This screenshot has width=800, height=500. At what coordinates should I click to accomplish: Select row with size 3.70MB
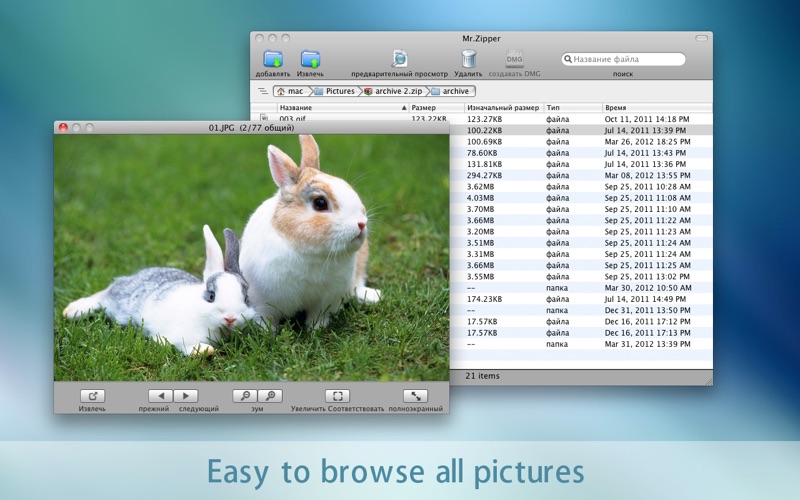click(581, 209)
